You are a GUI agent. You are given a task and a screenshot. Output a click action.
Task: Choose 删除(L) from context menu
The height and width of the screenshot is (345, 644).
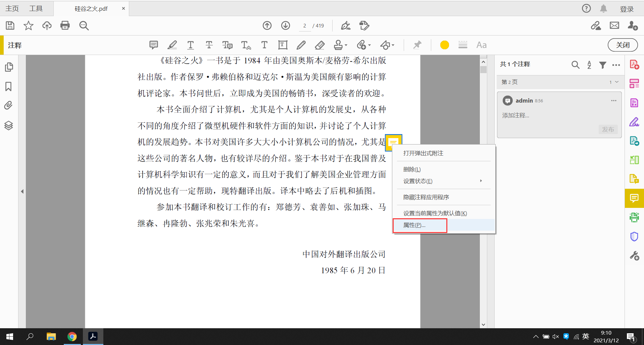pos(444,169)
